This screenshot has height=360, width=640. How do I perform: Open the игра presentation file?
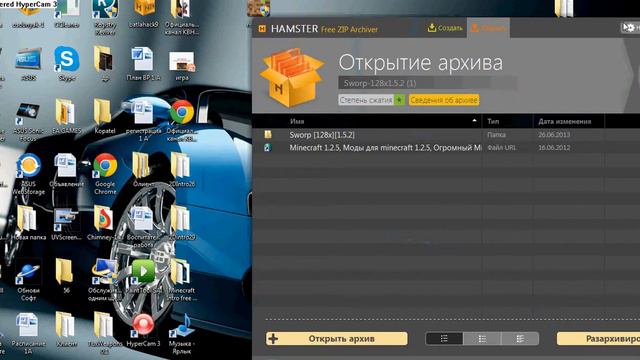point(182,65)
